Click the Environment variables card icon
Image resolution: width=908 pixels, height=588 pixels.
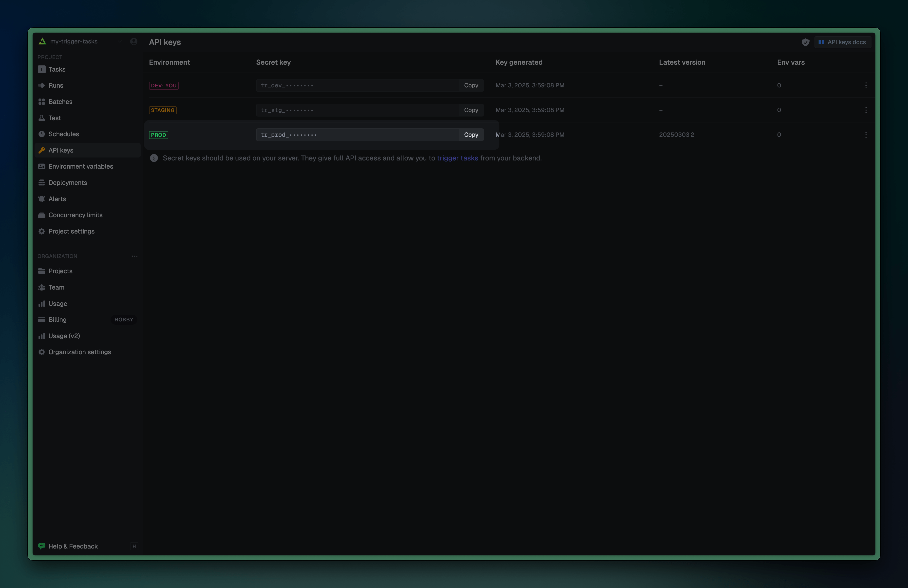click(x=42, y=166)
